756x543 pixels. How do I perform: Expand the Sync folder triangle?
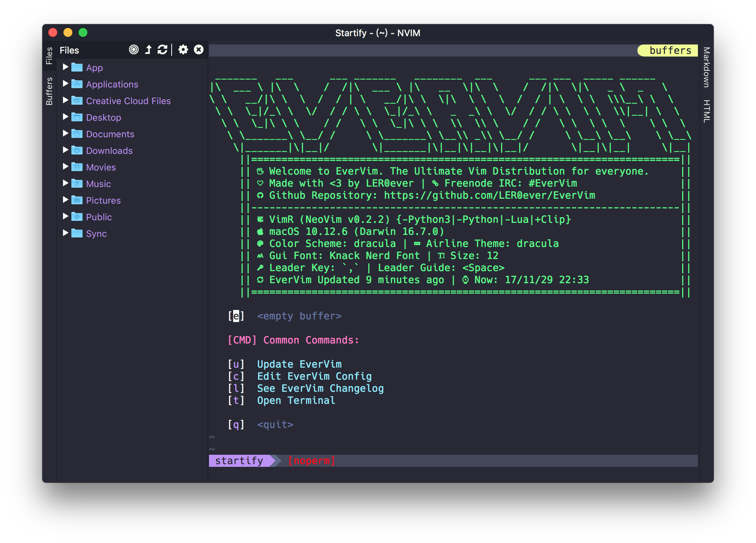(65, 233)
